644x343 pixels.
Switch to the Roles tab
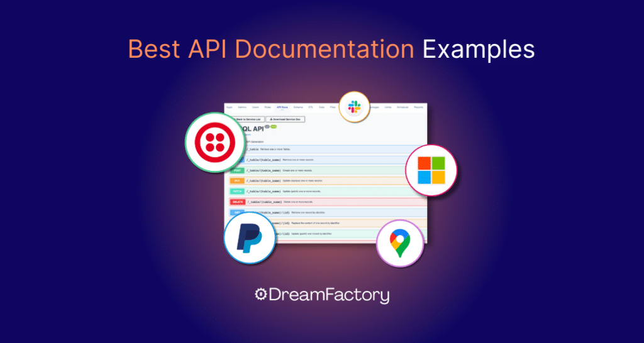(267, 107)
